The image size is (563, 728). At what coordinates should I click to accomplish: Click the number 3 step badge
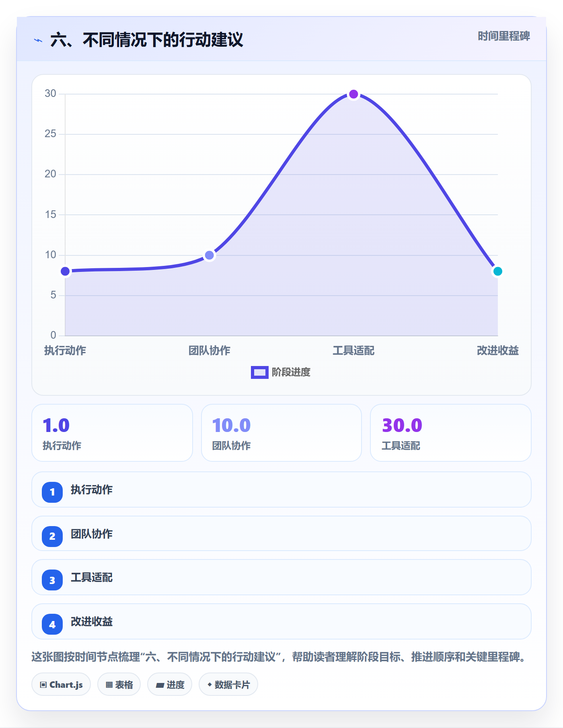(52, 580)
